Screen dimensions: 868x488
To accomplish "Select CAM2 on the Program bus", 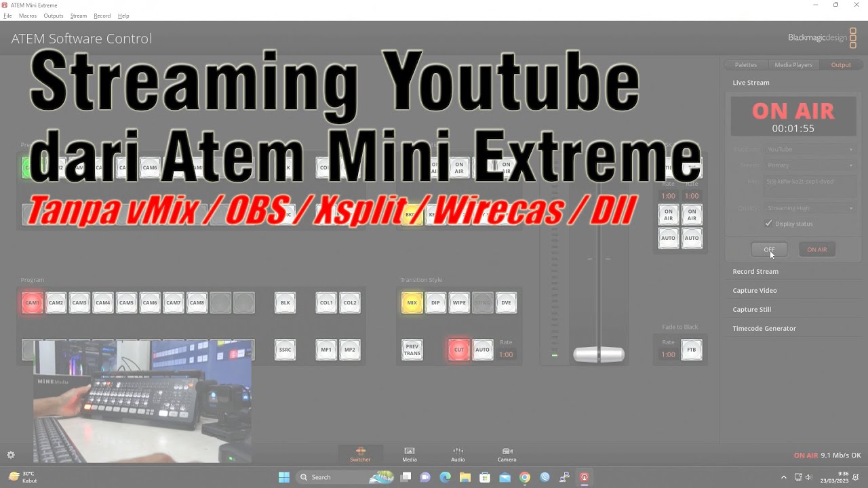I will pyautogui.click(x=56, y=303).
